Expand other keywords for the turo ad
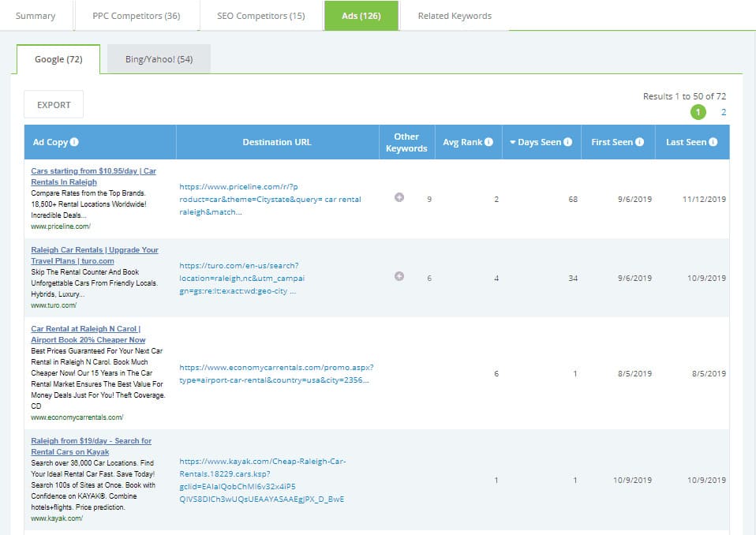 (399, 276)
